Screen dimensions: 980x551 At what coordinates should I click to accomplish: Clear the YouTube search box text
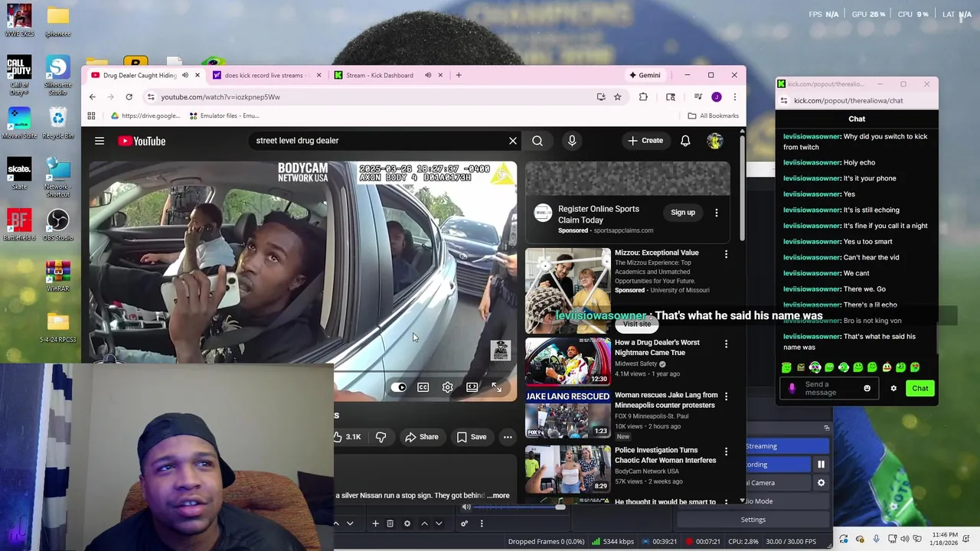pyautogui.click(x=513, y=141)
